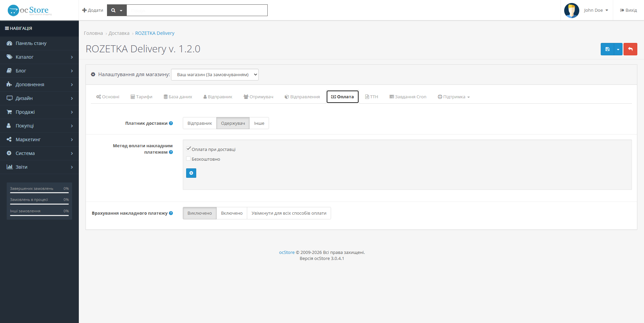Click the Продажі cart icon
This screenshot has height=323, width=644.
(x=9, y=112)
